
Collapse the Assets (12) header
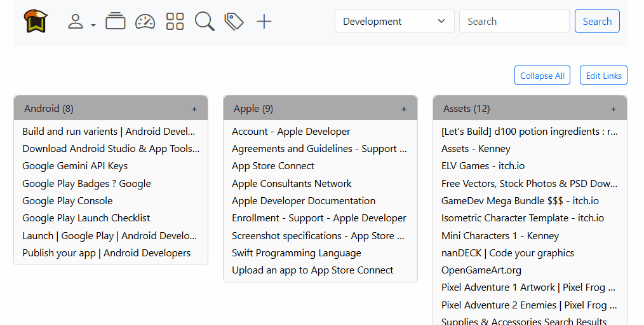[x=467, y=109]
